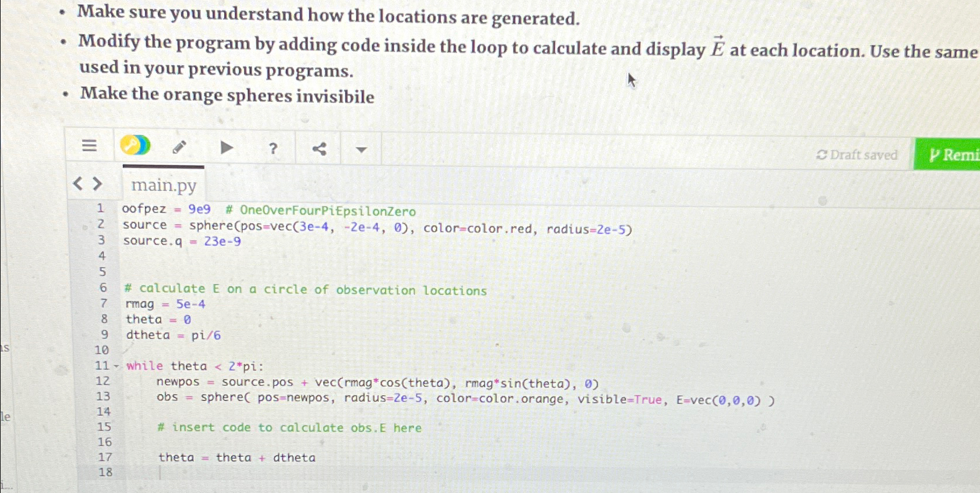
Task: Run the program with the play button
Action: click(x=227, y=148)
